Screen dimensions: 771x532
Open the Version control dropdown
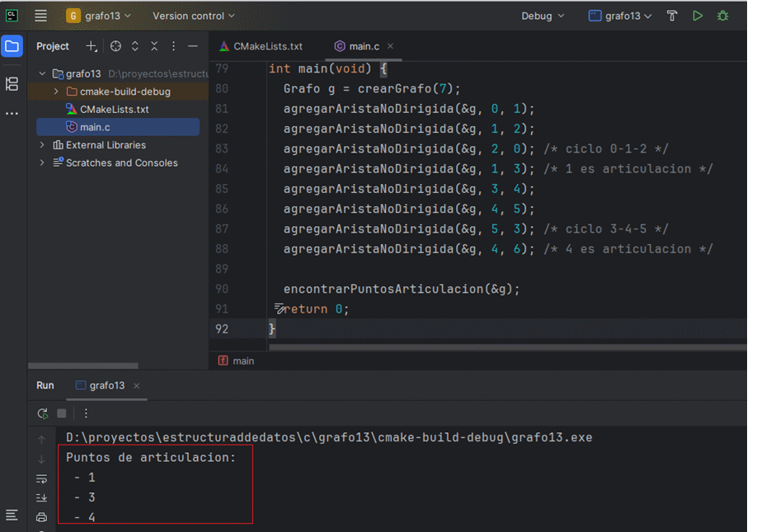coord(193,16)
